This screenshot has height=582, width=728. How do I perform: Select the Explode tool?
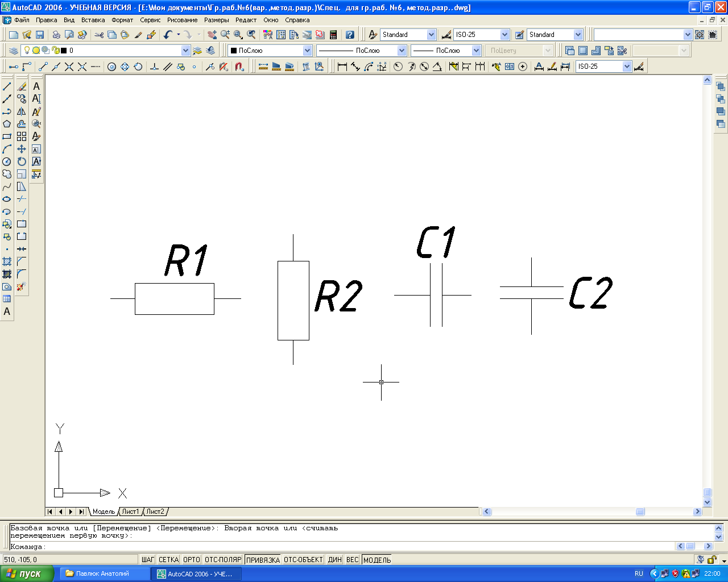pyautogui.click(x=22, y=286)
